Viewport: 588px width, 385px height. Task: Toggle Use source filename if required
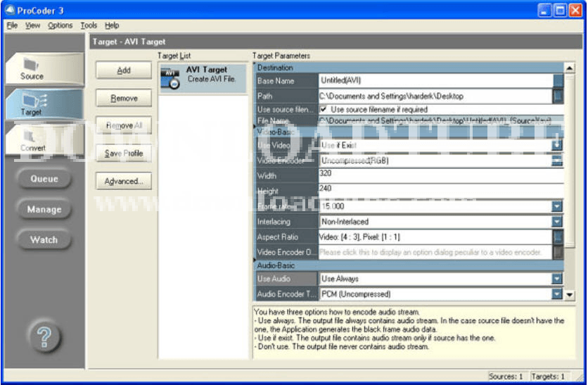(324, 109)
